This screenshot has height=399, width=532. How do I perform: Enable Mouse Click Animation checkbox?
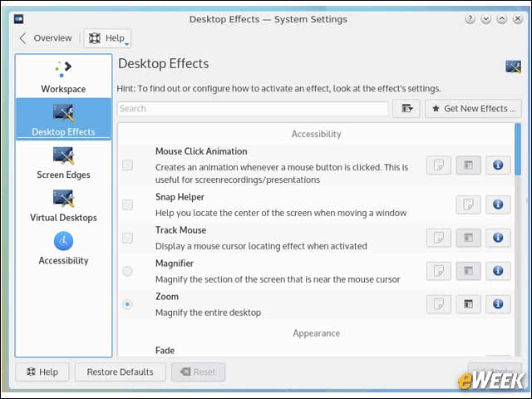127,165
